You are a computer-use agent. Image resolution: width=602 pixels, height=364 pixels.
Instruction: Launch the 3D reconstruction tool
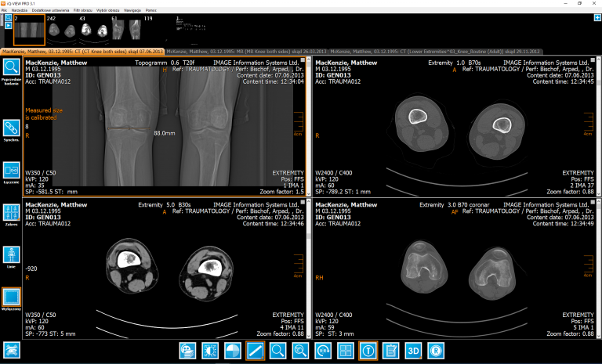414,351
